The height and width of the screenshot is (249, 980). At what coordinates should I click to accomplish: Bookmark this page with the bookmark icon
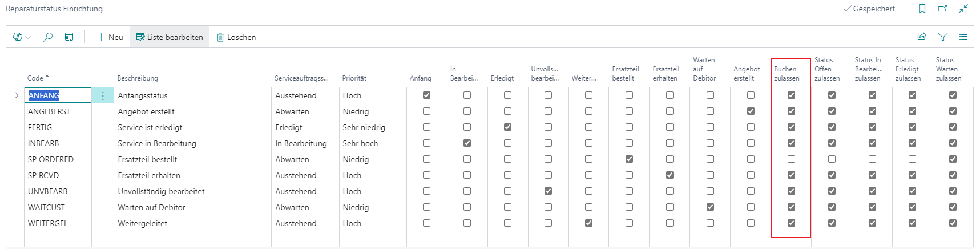click(x=922, y=9)
